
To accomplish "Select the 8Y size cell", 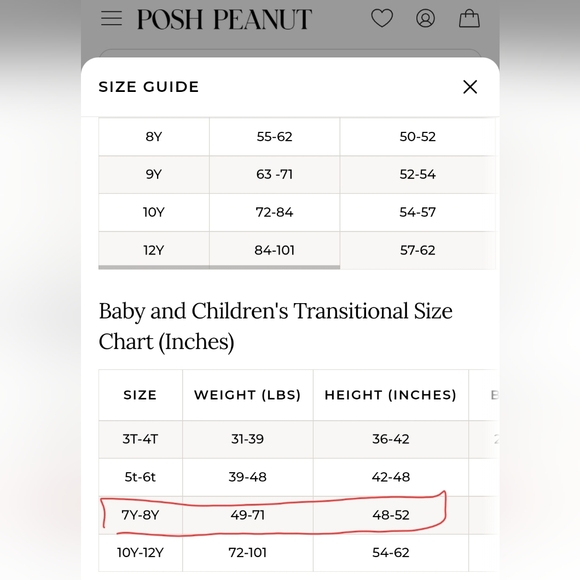I will coord(154,136).
